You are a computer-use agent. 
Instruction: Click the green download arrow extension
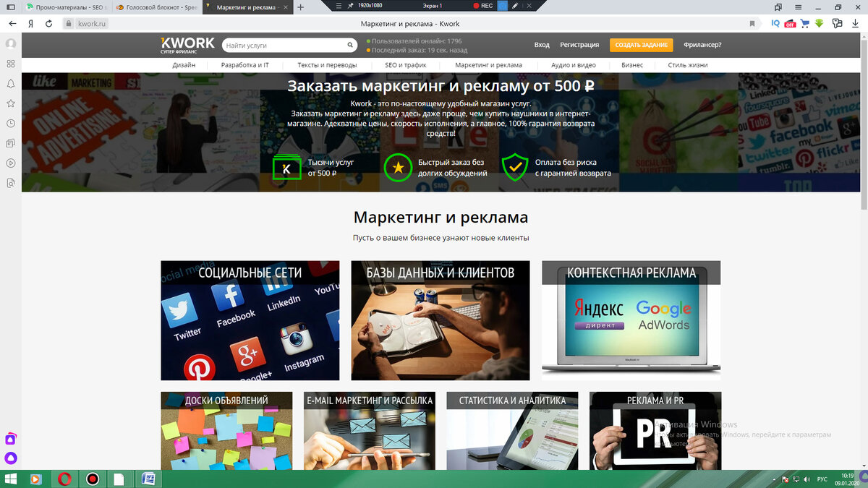click(820, 23)
